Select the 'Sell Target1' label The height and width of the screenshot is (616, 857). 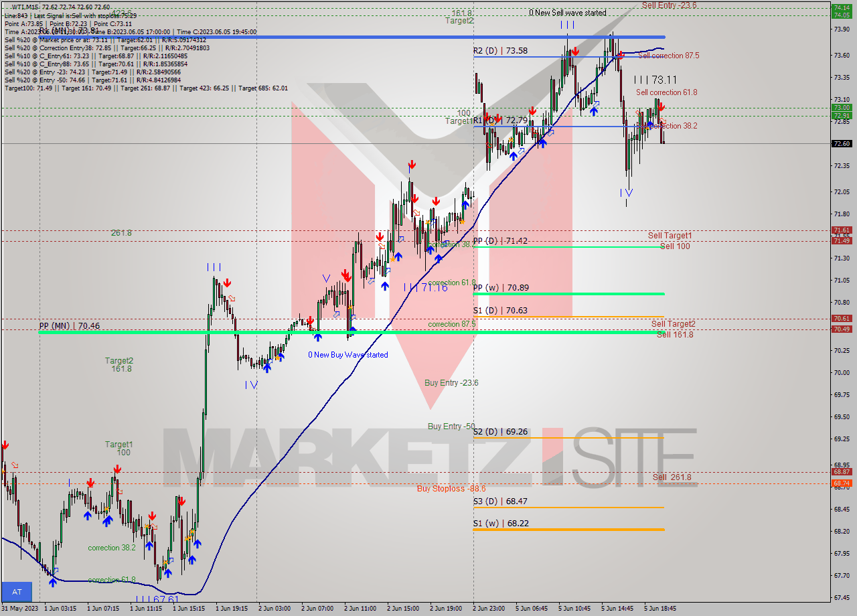tap(670, 236)
